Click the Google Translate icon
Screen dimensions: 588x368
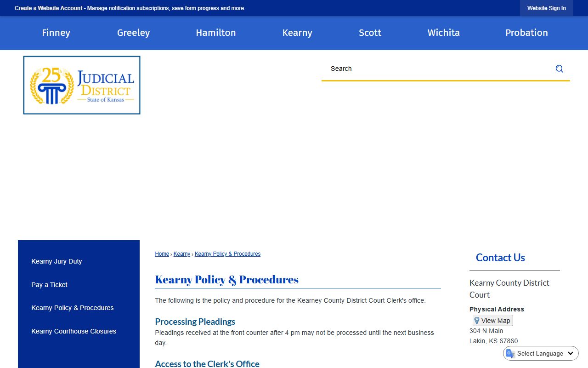pos(510,353)
